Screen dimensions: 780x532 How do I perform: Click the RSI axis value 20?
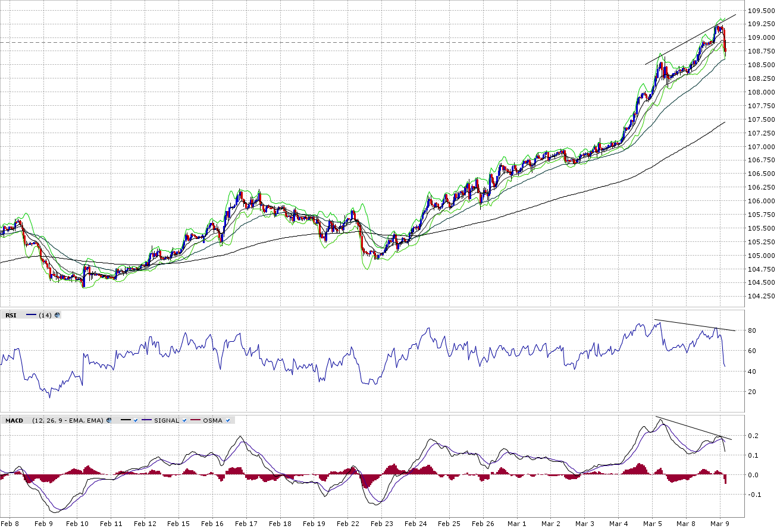(751, 392)
